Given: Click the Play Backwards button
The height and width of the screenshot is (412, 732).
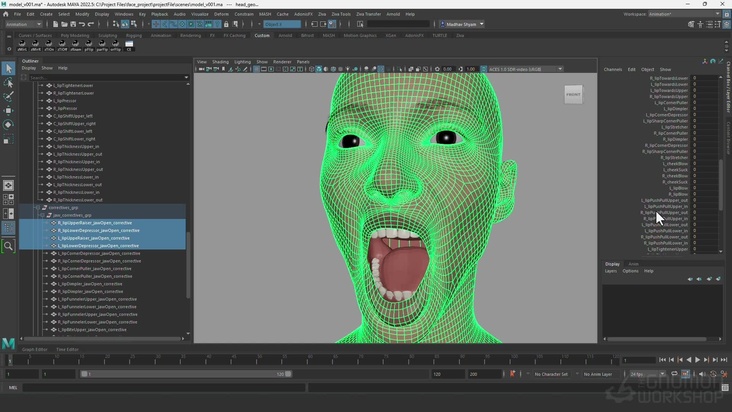Looking at the screenshot, I should [689, 360].
